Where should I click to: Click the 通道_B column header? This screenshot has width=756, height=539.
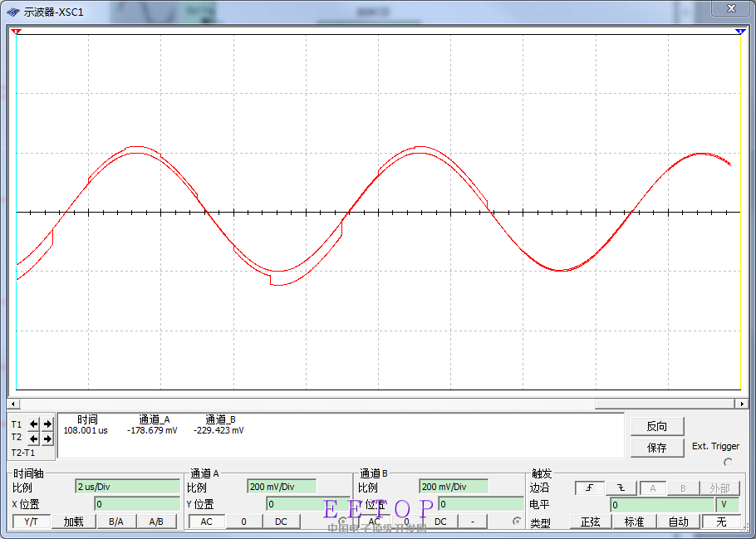pyautogui.click(x=220, y=419)
